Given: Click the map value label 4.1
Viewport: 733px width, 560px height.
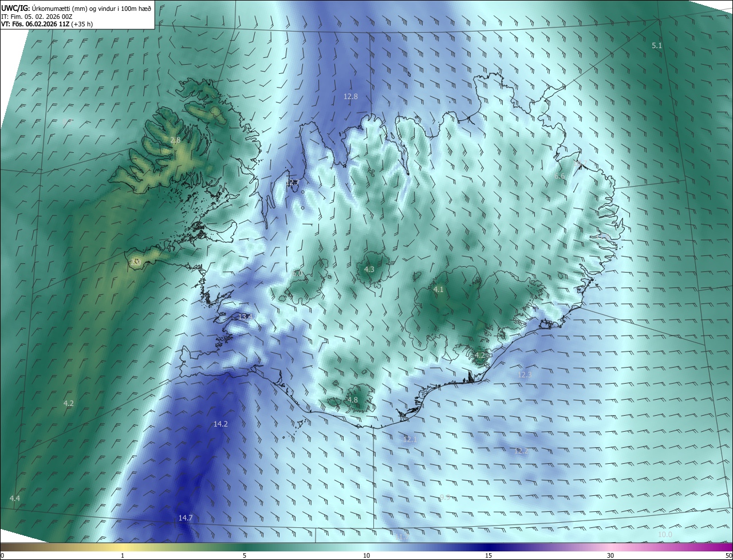Looking at the screenshot, I should [x=438, y=290].
